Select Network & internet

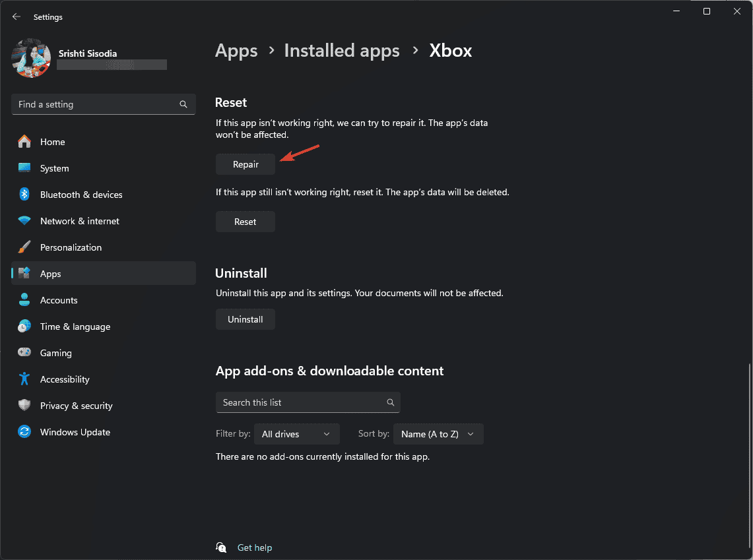[x=103, y=221]
